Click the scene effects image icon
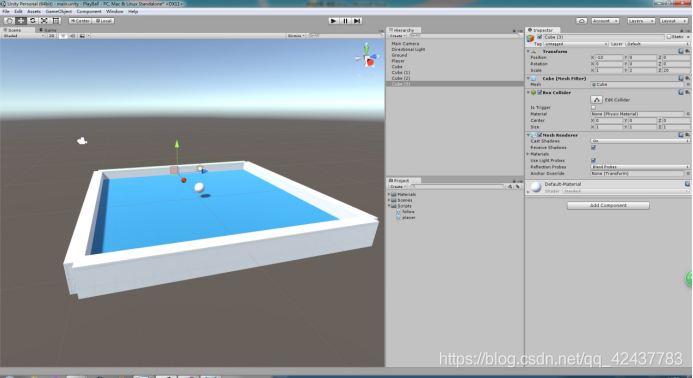This screenshot has height=378, width=693. point(82,36)
